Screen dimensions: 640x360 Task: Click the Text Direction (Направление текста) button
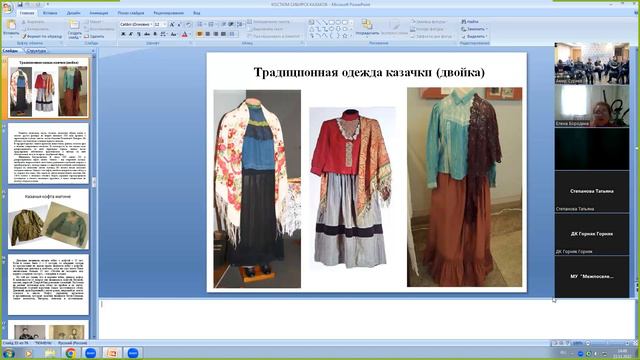pos(269,22)
